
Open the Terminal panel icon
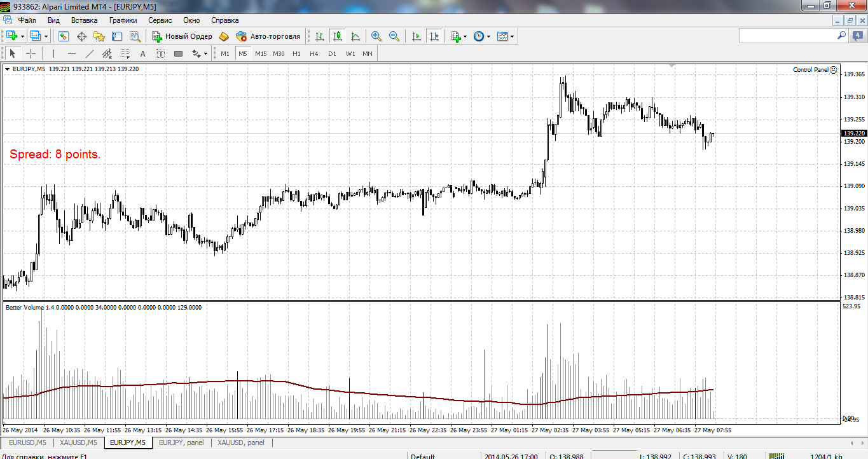point(117,36)
